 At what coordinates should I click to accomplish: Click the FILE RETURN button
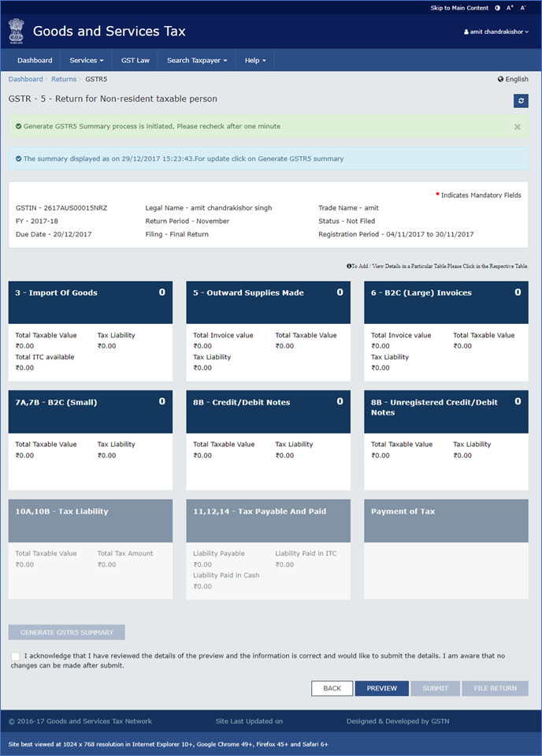(495, 688)
